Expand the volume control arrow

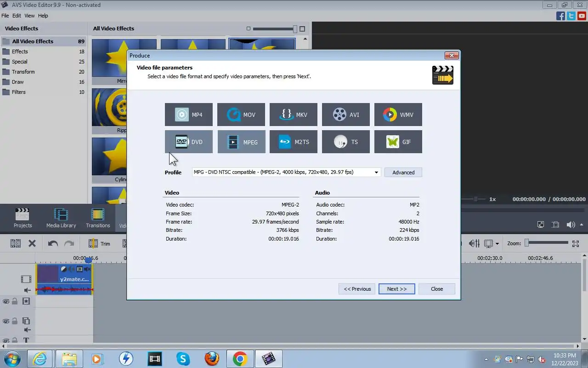pos(581,225)
